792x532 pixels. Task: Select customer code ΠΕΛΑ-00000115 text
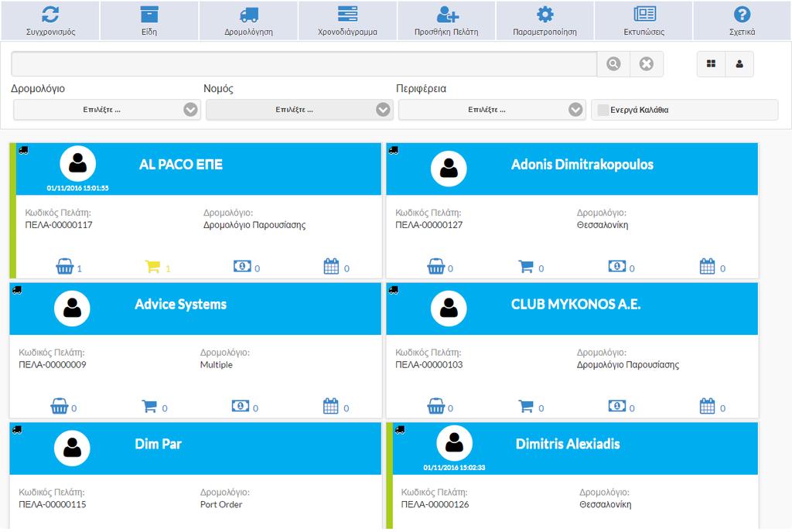coord(53,505)
